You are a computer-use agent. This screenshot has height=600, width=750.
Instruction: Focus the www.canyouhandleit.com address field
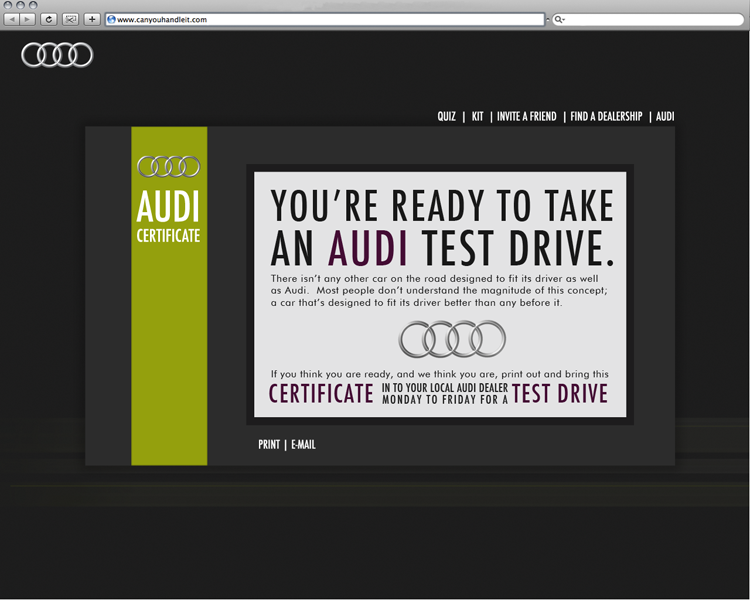[325, 20]
